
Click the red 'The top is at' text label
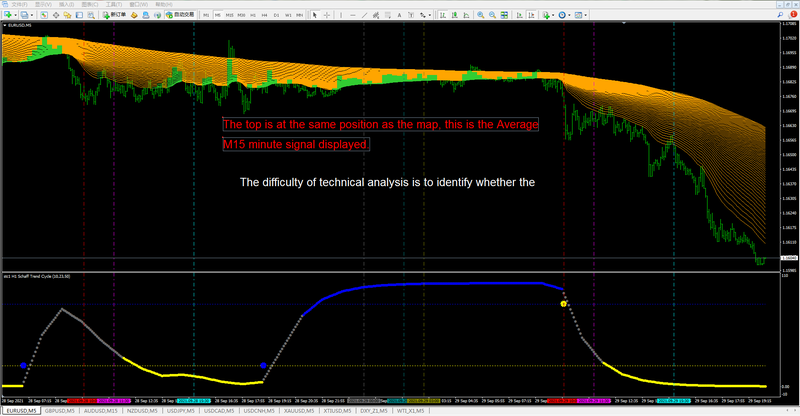tap(380, 125)
